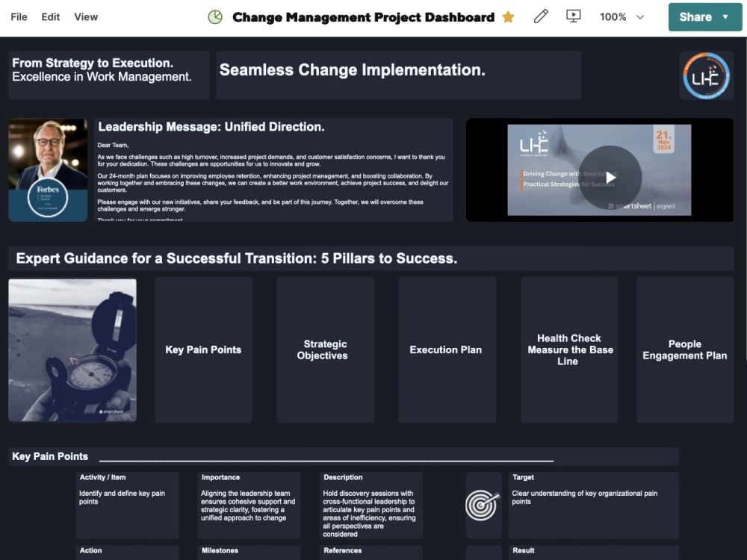The image size is (747, 560).
Task: Open the Share button dropdown arrow
Action: (x=725, y=17)
